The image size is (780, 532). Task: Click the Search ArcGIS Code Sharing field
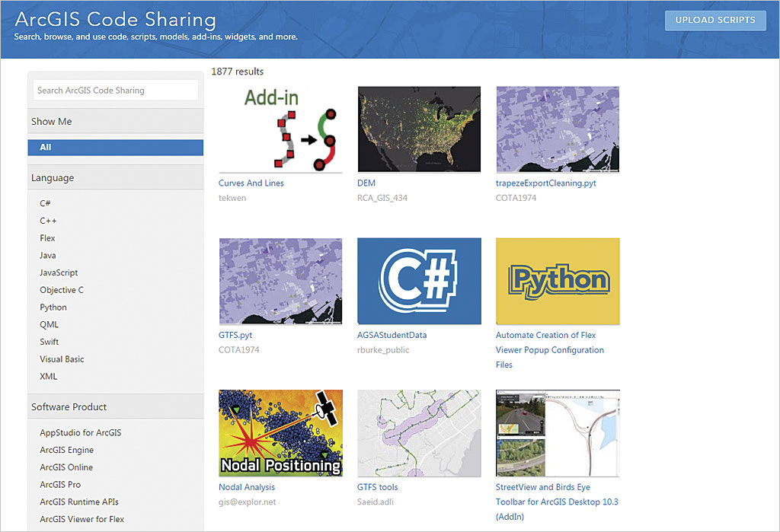click(116, 91)
